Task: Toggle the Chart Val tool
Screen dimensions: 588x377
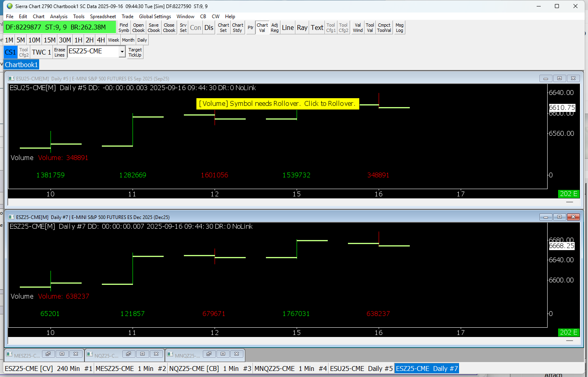Action: [262, 27]
